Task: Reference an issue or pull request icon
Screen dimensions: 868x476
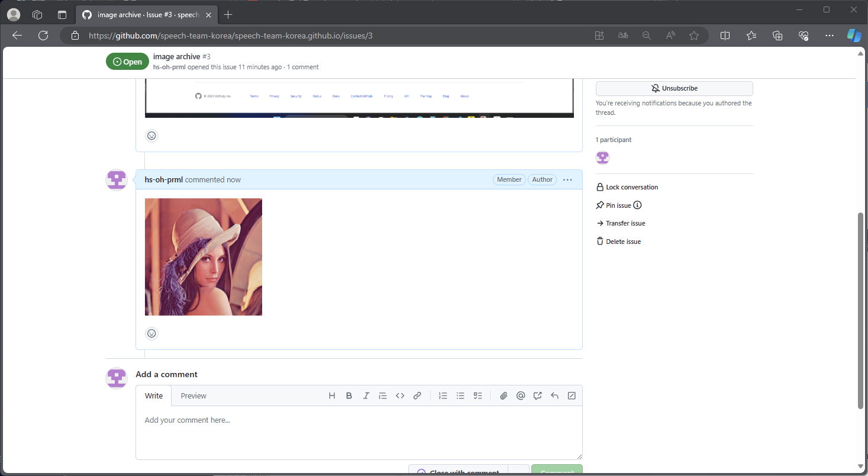Action: point(537,395)
